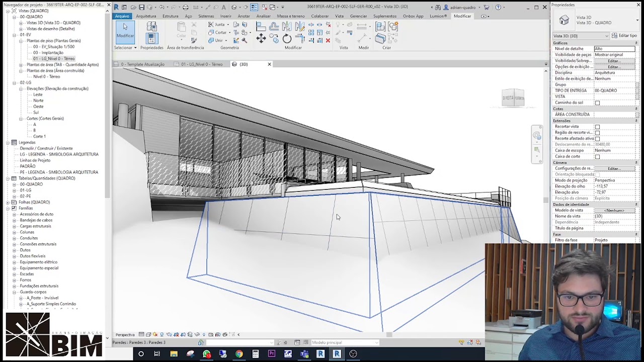This screenshot has height=362, width=644.
Task: Click the Perspectiva label in view control bar
Action: pos(125,335)
